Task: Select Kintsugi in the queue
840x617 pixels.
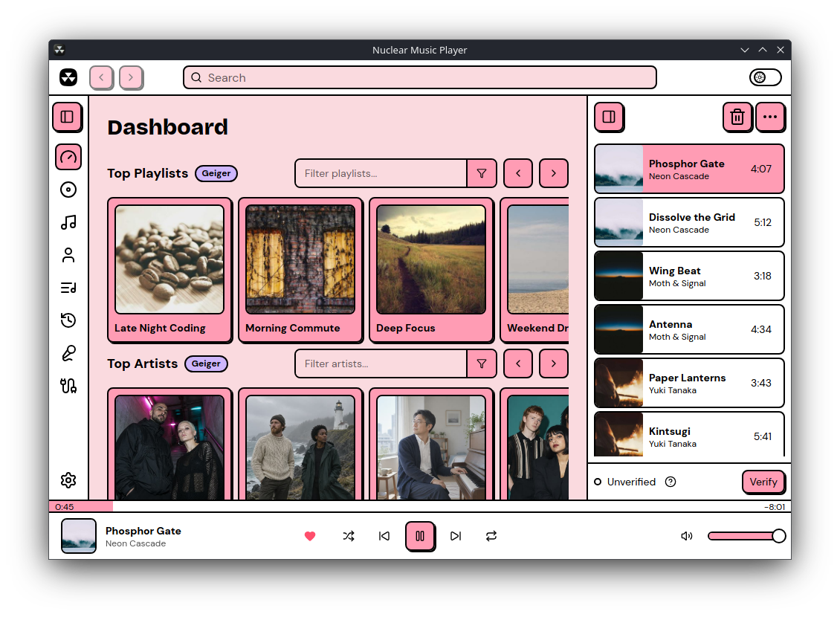Action: 689,435
